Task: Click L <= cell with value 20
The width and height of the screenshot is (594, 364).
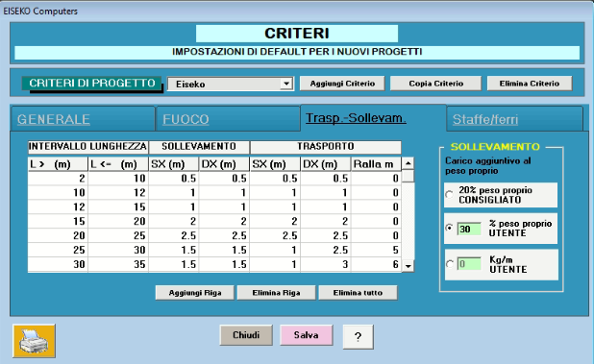Action: point(118,221)
